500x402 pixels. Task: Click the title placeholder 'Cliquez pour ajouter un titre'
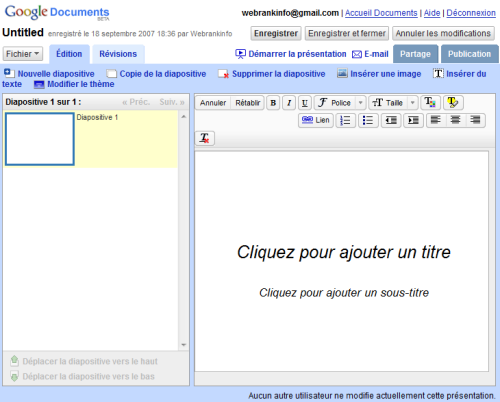pos(344,252)
